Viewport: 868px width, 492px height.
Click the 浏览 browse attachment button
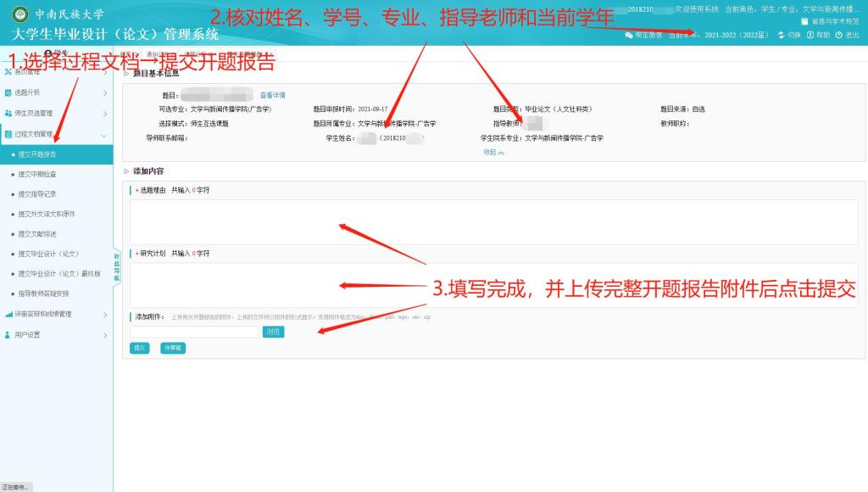[x=273, y=332]
